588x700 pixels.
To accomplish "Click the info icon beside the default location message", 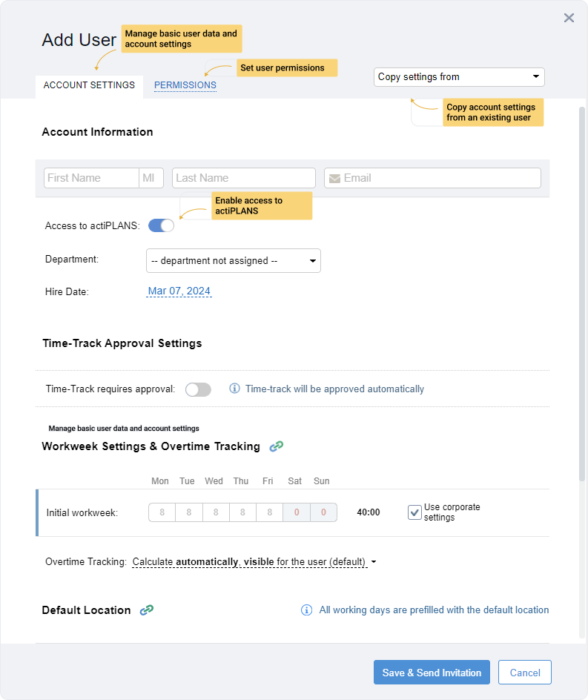I will (306, 610).
